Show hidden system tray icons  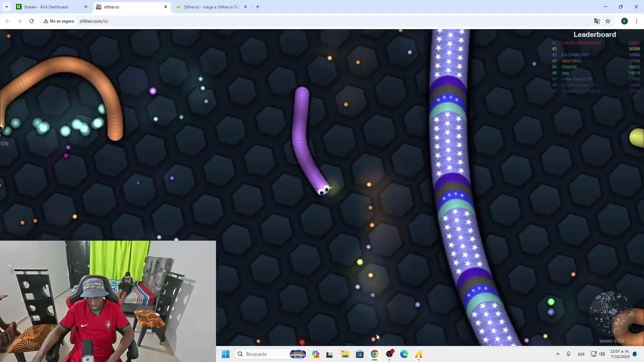(x=557, y=354)
